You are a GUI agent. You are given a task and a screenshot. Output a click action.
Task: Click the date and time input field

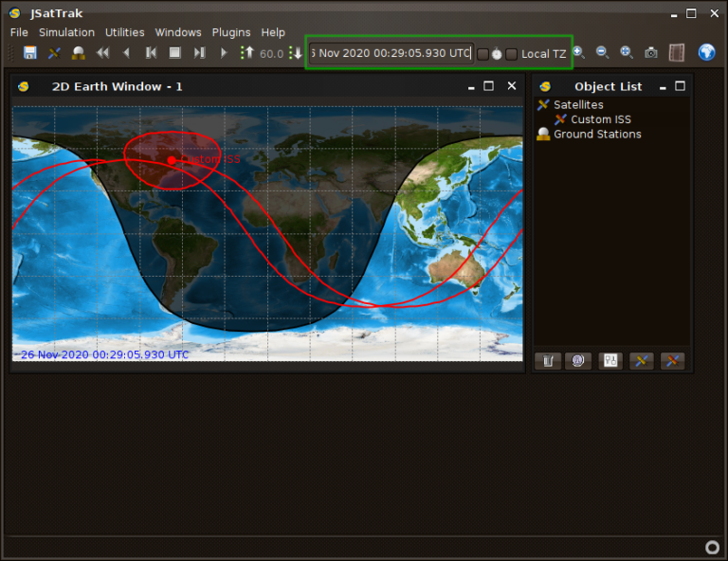click(391, 53)
